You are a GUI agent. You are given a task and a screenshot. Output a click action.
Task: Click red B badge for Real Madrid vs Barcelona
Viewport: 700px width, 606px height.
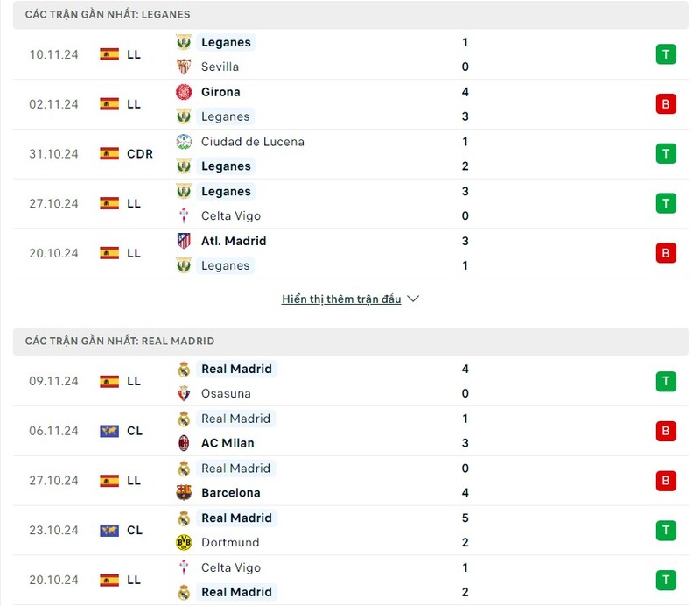coord(666,481)
